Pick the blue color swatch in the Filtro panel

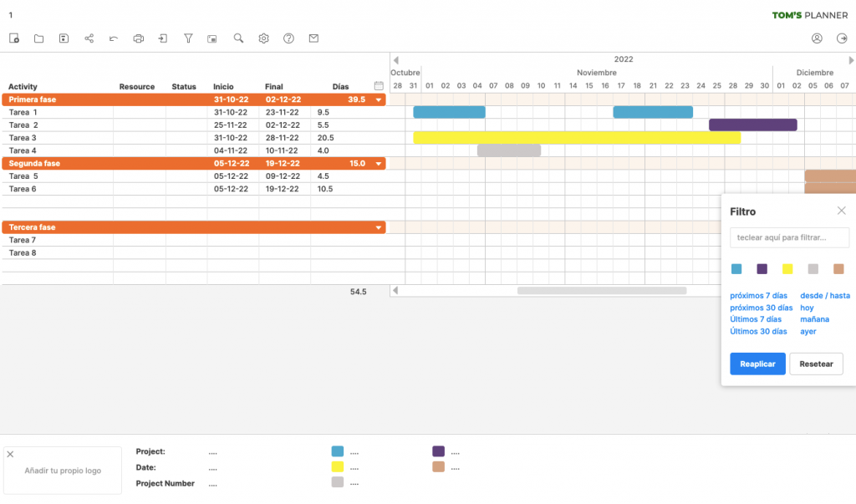click(736, 268)
